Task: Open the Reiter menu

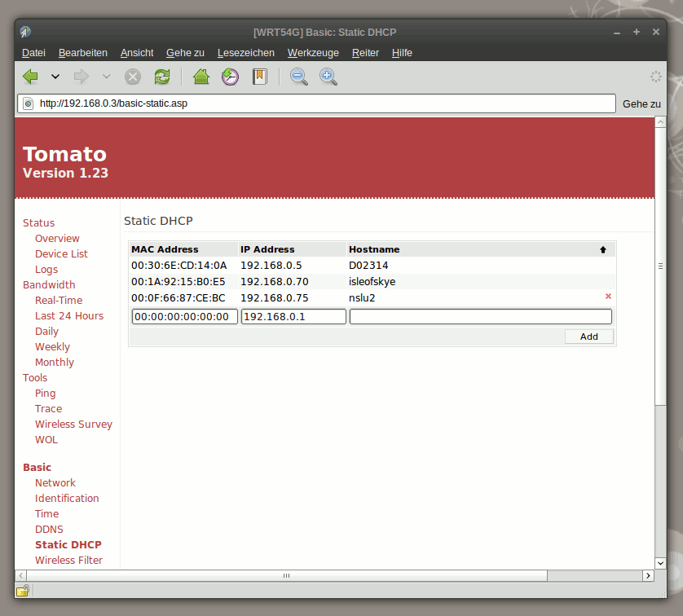Action: click(365, 53)
